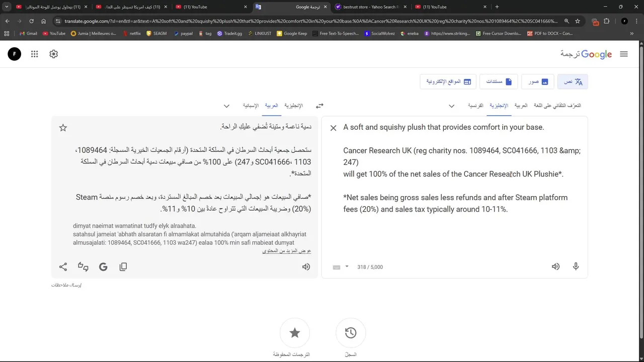
Task: Click send feedback link
Action: coord(66,285)
